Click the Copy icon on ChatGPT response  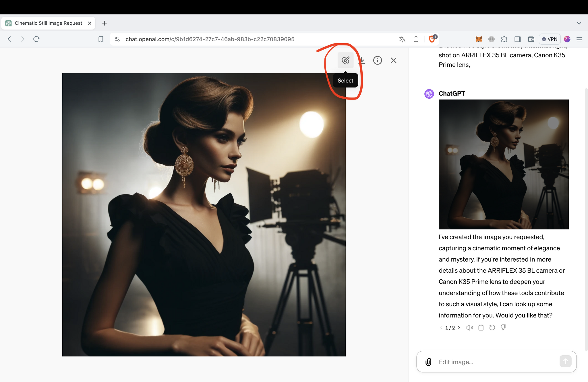pos(481,328)
